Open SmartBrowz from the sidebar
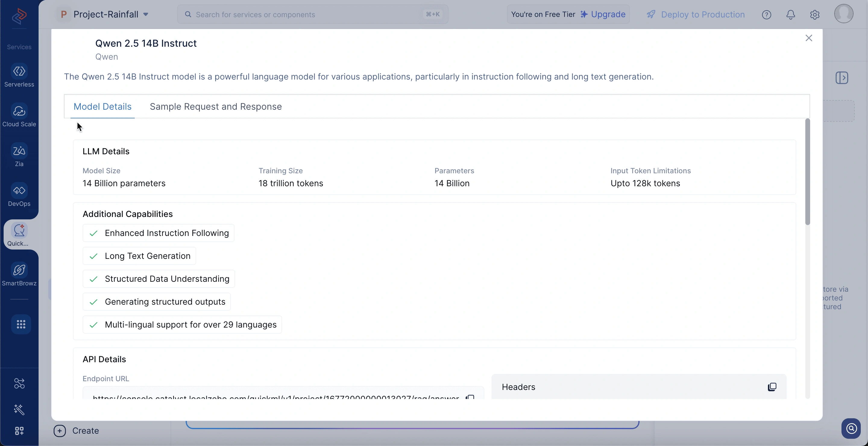The height and width of the screenshot is (446, 868). tap(19, 274)
